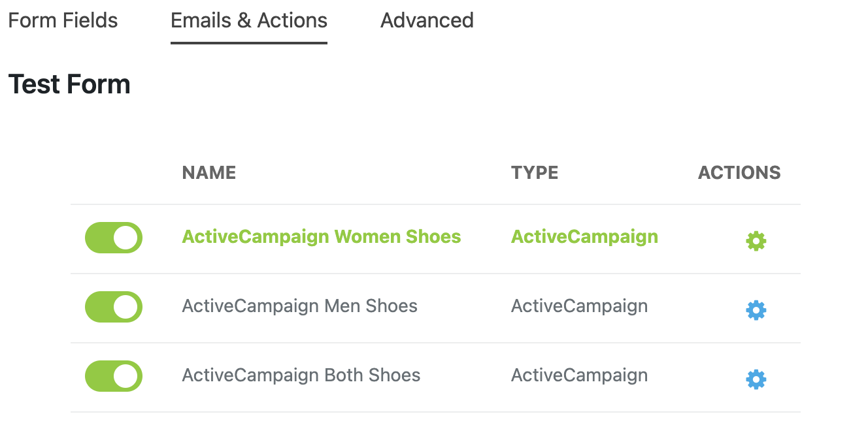Open the ActiveCampaign Men Shoes action
Image resolution: width=868 pixels, height=427 pixels.
coord(299,306)
